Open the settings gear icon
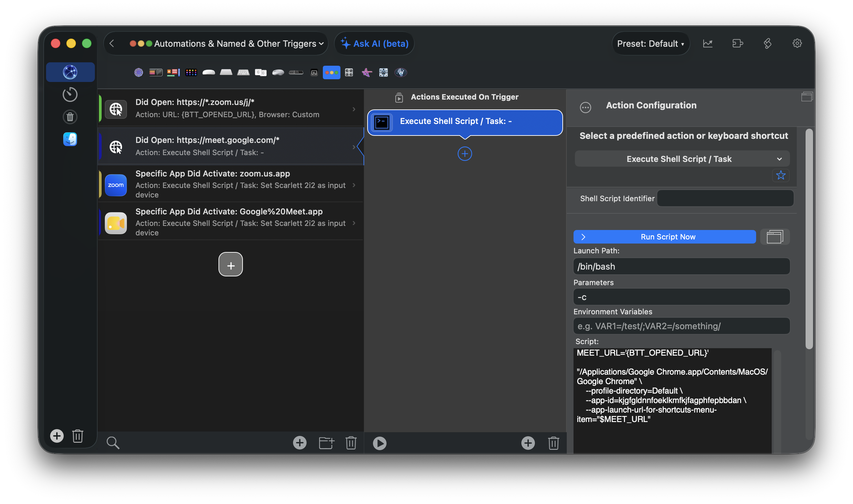 pos(797,43)
